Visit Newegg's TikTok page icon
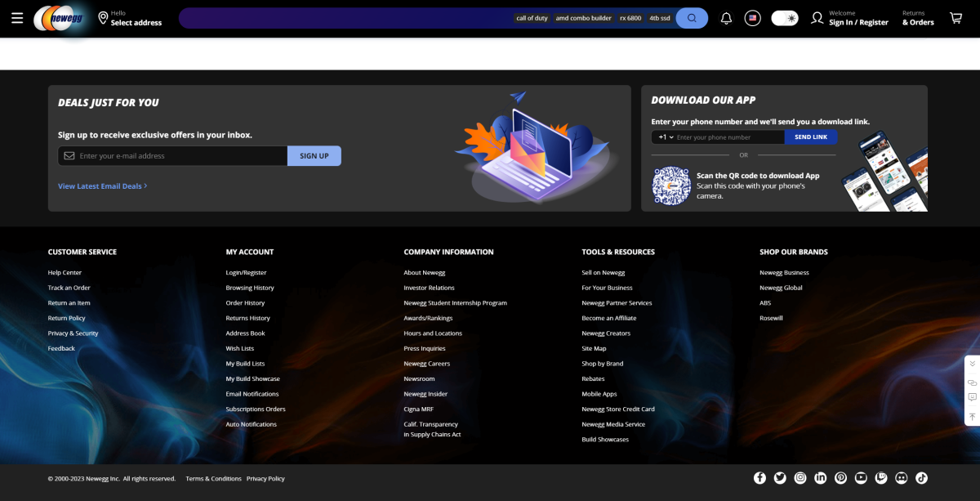 pyautogui.click(x=921, y=478)
